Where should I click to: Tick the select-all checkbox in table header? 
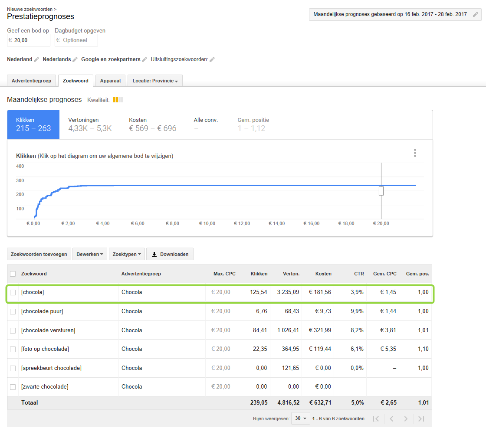pyautogui.click(x=13, y=274)
